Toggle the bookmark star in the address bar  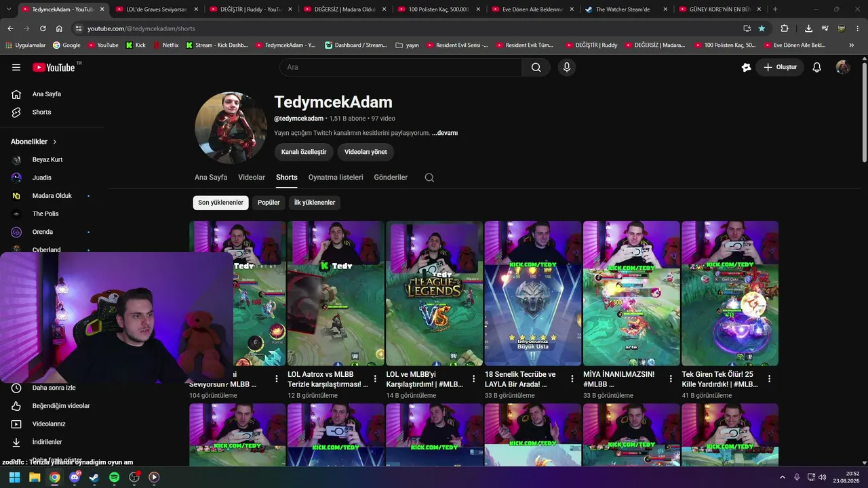point(762,28)
